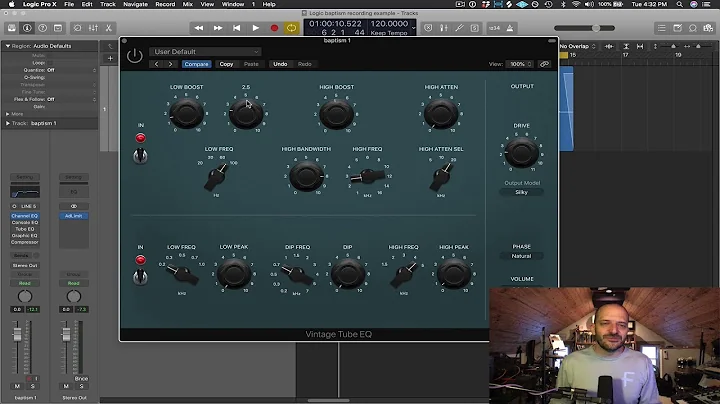Click the Undo button
Image resolution: width=720 pixels, height=404 pixels.
(280, 64)
